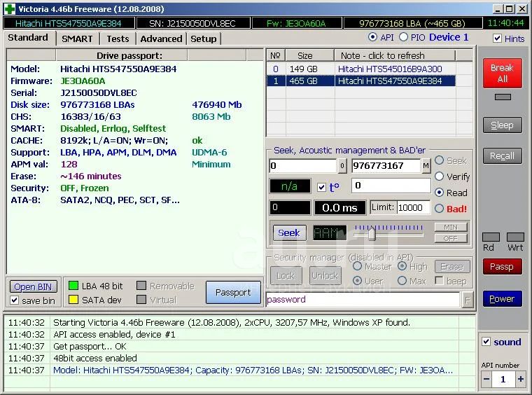Click log entry 48bit access enabled
Viewport: 532px width, 395px height.
click(x=95, y=359)
